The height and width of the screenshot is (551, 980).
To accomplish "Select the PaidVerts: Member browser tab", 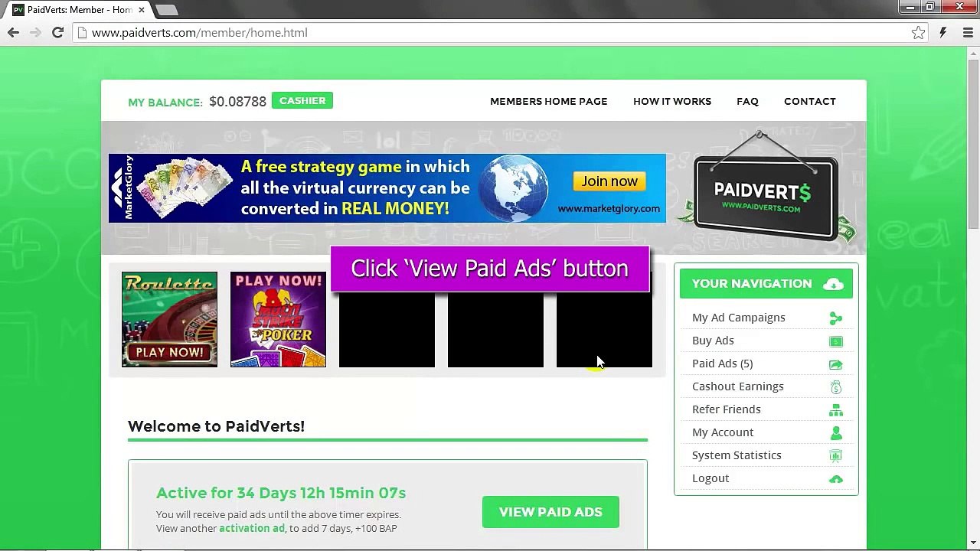I will point(79,10).
